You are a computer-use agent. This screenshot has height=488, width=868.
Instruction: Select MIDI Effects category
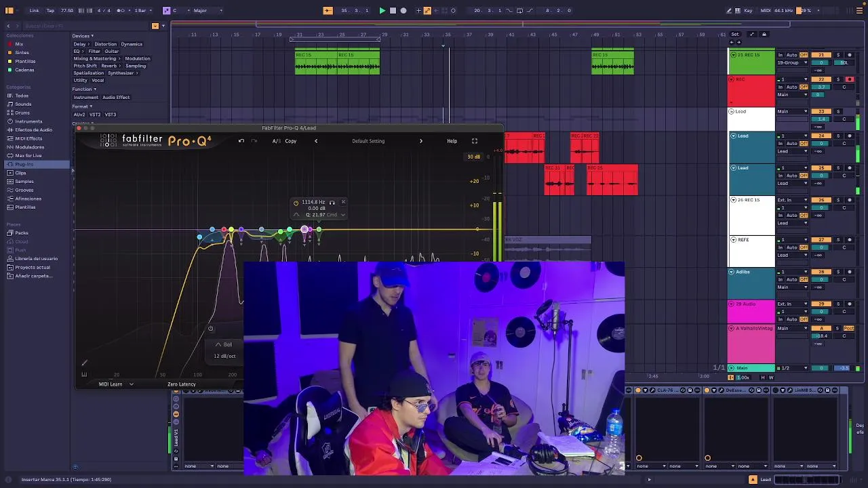28,138
